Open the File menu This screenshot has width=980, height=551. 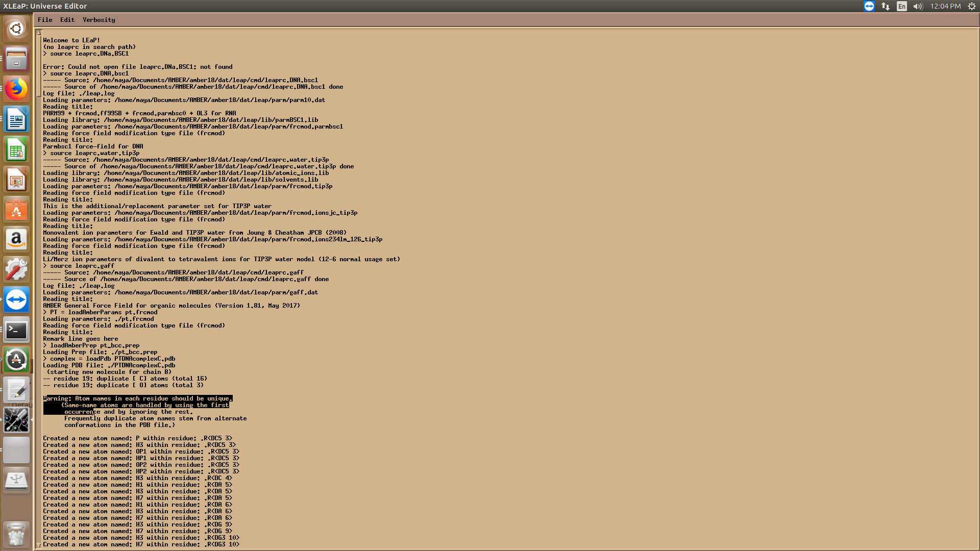click(45, 20)
